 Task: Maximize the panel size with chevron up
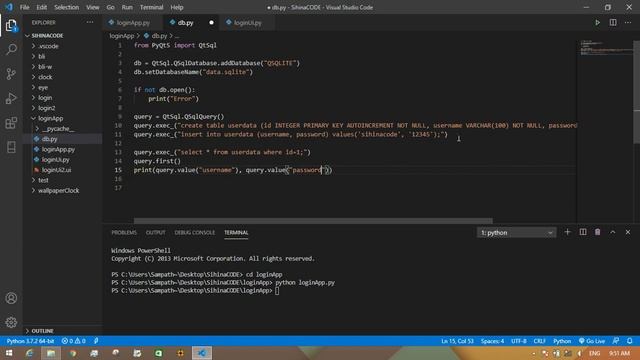tap(613, 232)
